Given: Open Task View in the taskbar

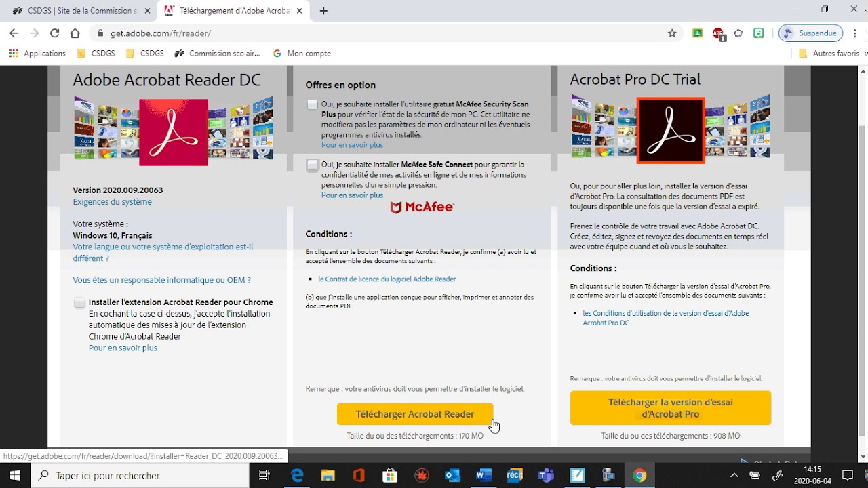Looking at the screenshot, I should tap(265, 476).
